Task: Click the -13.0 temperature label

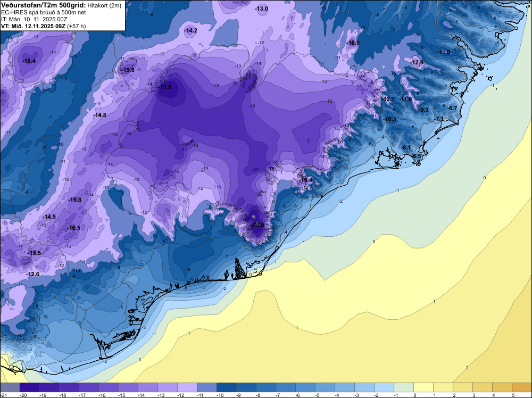Action: pyautogui.click(x=262, y=9)
